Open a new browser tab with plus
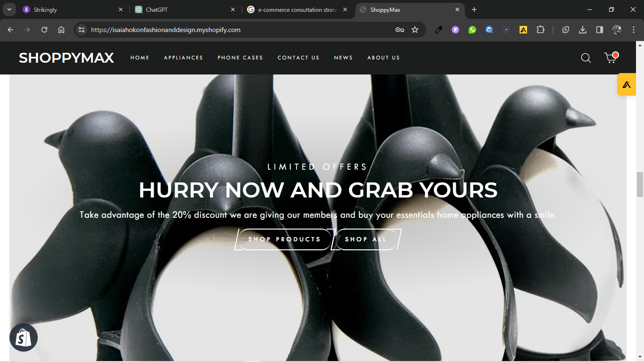 click(x=474, y=9)
